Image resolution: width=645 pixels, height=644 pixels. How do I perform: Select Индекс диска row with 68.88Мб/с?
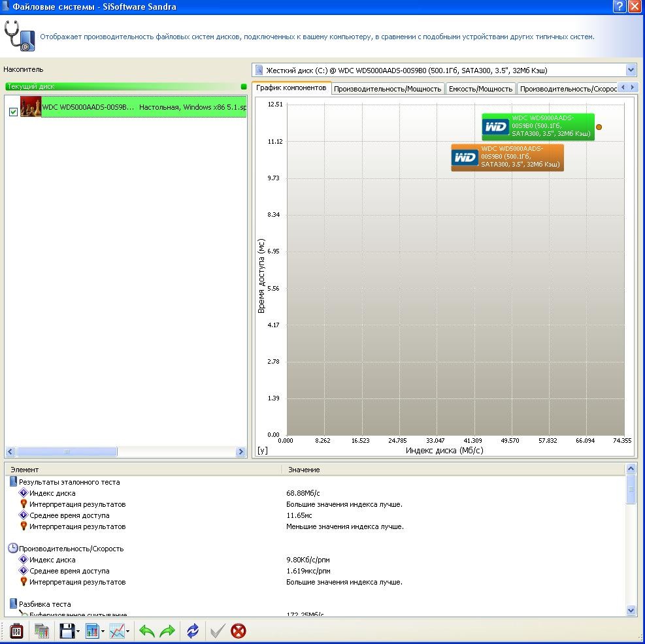(316, 493)
